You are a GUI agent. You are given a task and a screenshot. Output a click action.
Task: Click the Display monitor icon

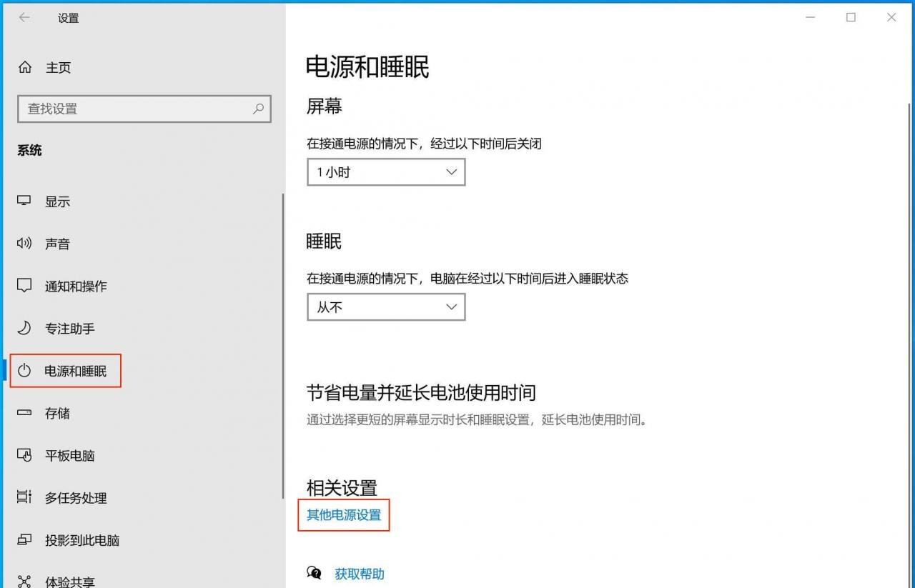tap(24, 201)
